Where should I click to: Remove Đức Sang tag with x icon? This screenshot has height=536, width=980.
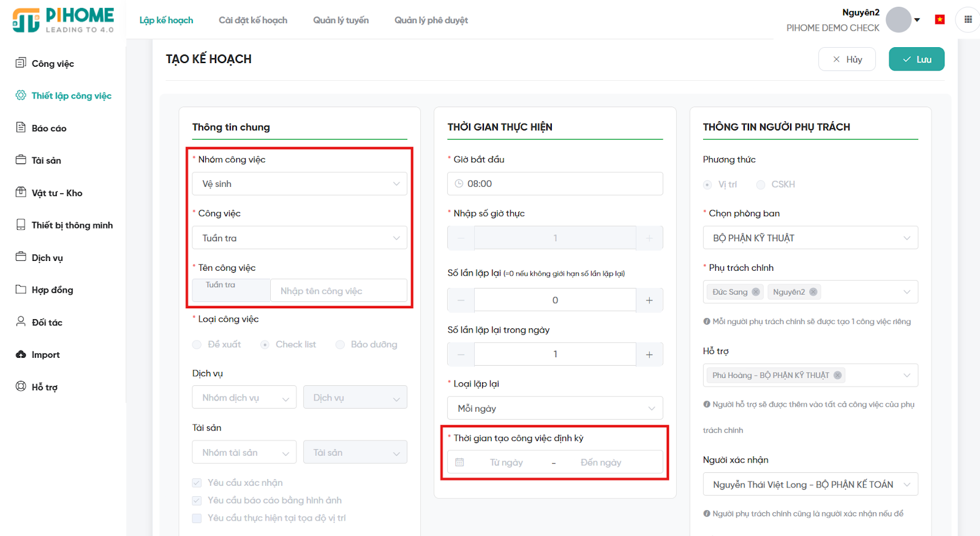756,292
